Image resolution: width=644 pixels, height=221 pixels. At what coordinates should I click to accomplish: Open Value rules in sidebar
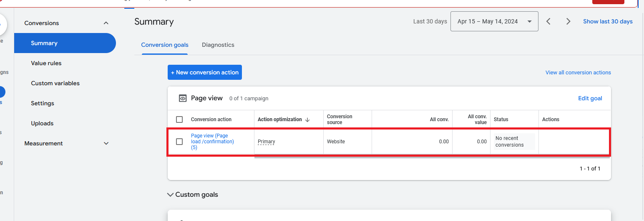click(46, 63)
